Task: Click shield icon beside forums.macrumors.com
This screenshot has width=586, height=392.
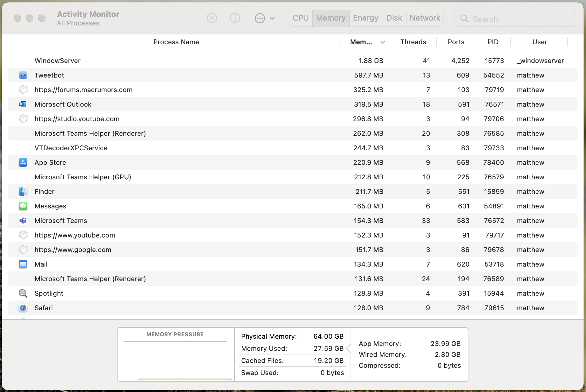Action: 23,90
